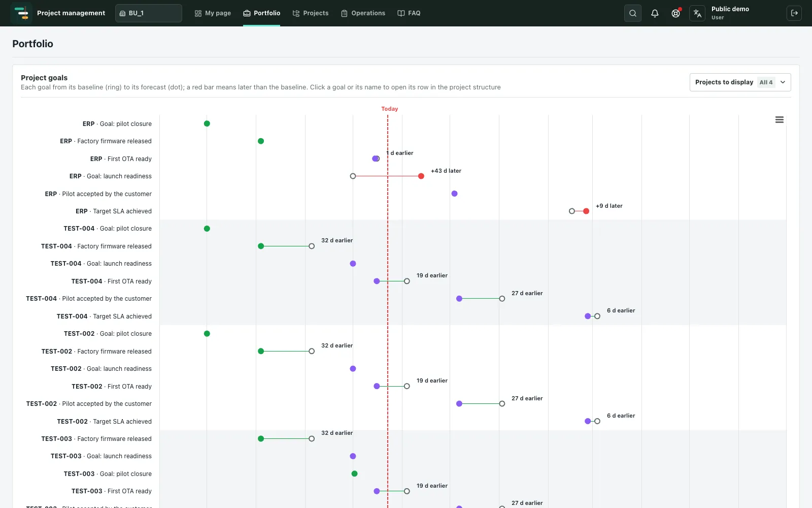Open the Projects tab
This screenshot has width=812, height=508.
click(311, 13)
